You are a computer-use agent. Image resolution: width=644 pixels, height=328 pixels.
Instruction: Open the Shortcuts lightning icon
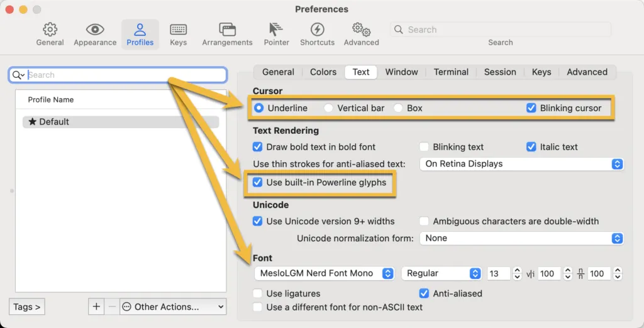(x=317, y=30)
